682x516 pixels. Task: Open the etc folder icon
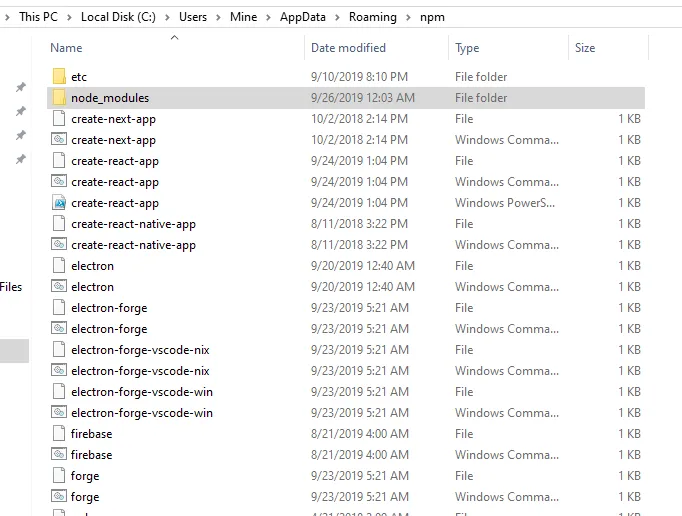[x=59, y=76]
